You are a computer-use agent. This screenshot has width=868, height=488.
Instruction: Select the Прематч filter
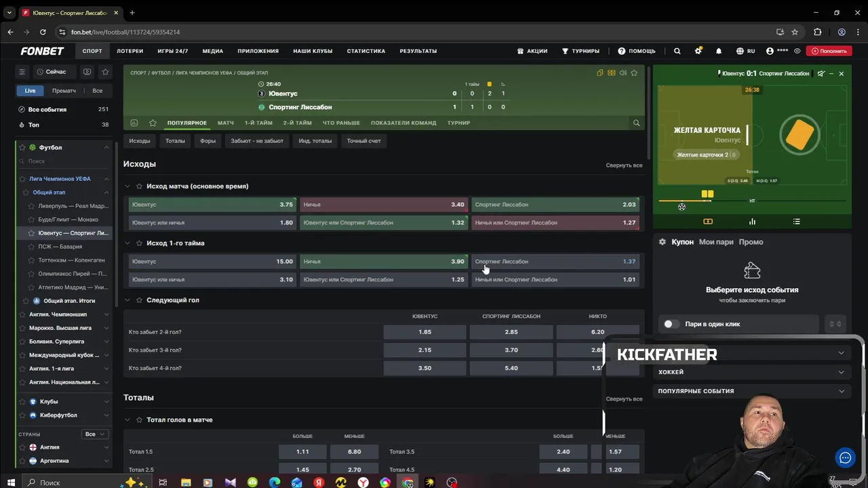tap(64, 91)
